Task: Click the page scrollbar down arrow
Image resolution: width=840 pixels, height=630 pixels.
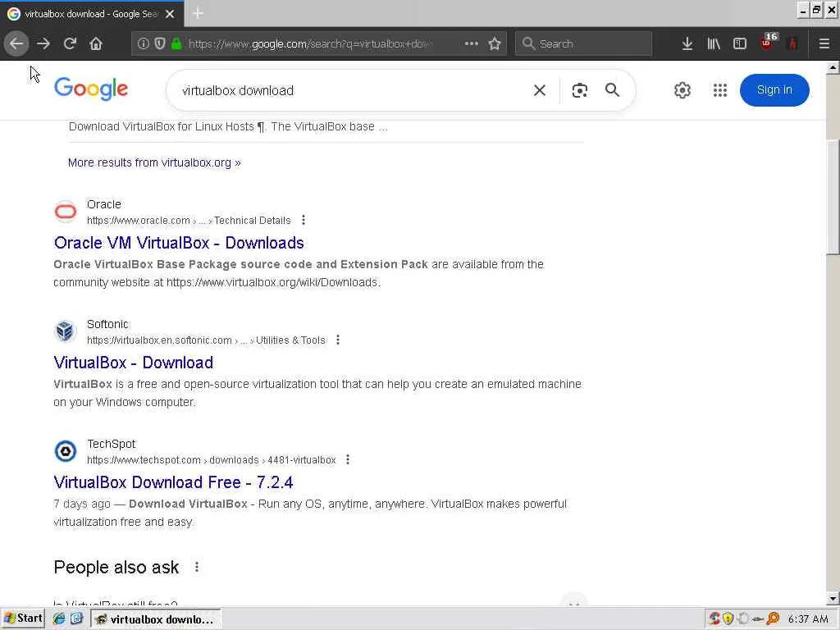Action: tap(833, 598)
